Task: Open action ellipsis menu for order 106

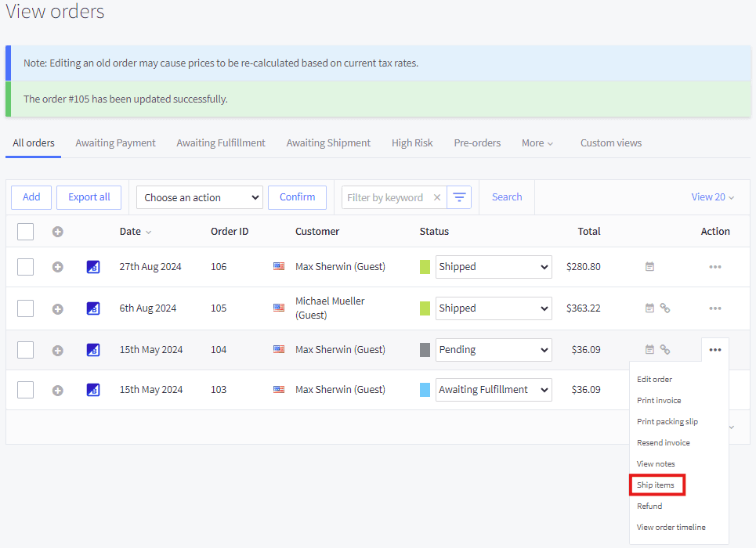Action: click(715, 267)
